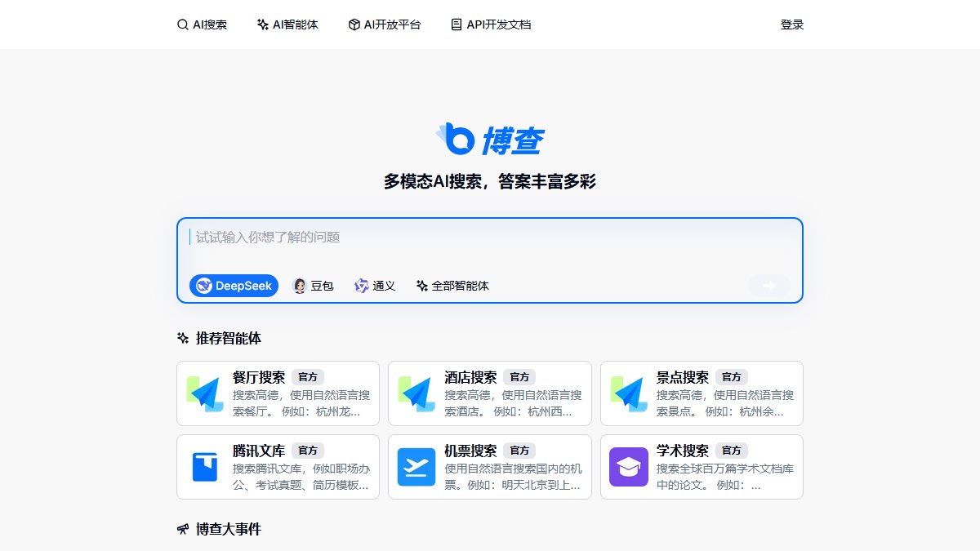980x551 pixels.
Task: Click the 官方 badge on 餐厅搜索
Action: click(308, 377)
